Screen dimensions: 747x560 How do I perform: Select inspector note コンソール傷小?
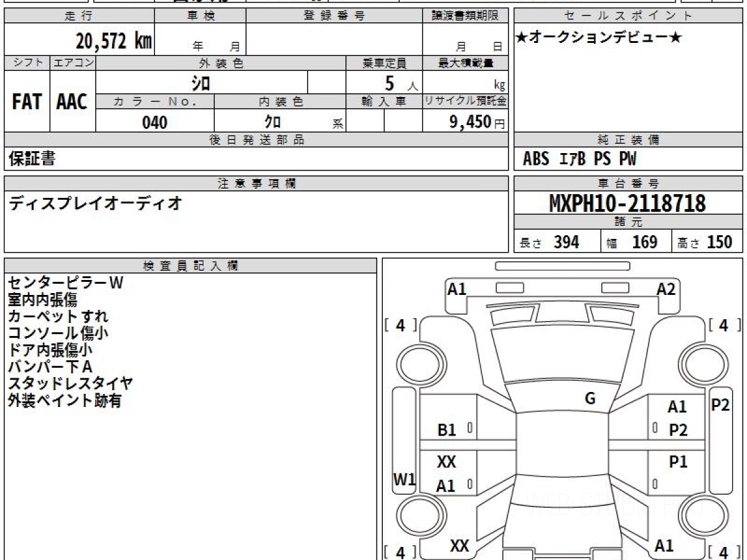(x=58, y=334)
